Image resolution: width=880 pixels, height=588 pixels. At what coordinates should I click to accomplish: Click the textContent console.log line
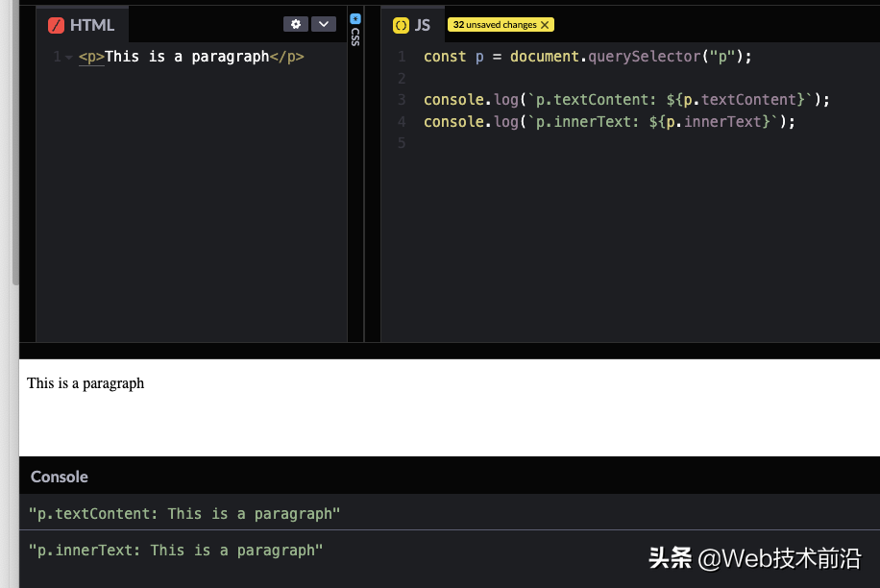626,100
